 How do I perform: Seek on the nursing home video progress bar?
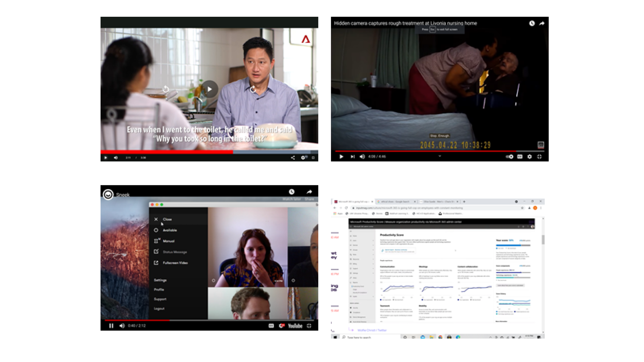tap(439, 151)
